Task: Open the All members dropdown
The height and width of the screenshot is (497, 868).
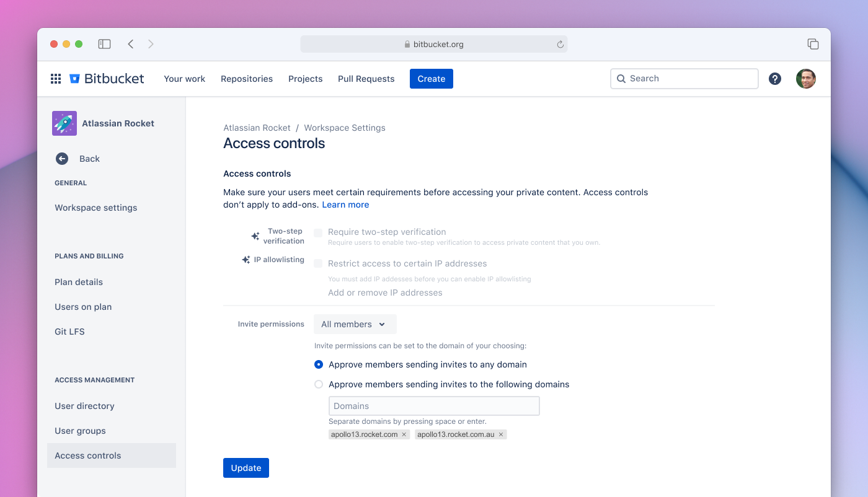Action: coord(355,323)
